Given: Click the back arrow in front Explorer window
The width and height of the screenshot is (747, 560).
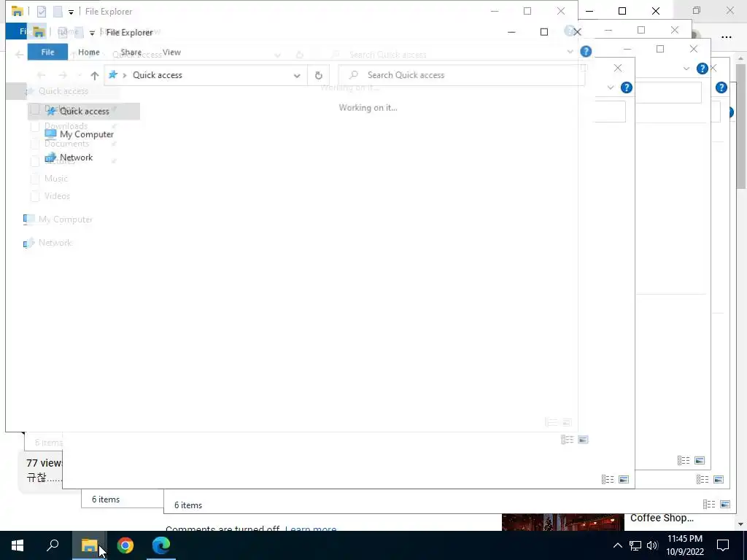Looking at the screenshot, I should click(42, 75).
